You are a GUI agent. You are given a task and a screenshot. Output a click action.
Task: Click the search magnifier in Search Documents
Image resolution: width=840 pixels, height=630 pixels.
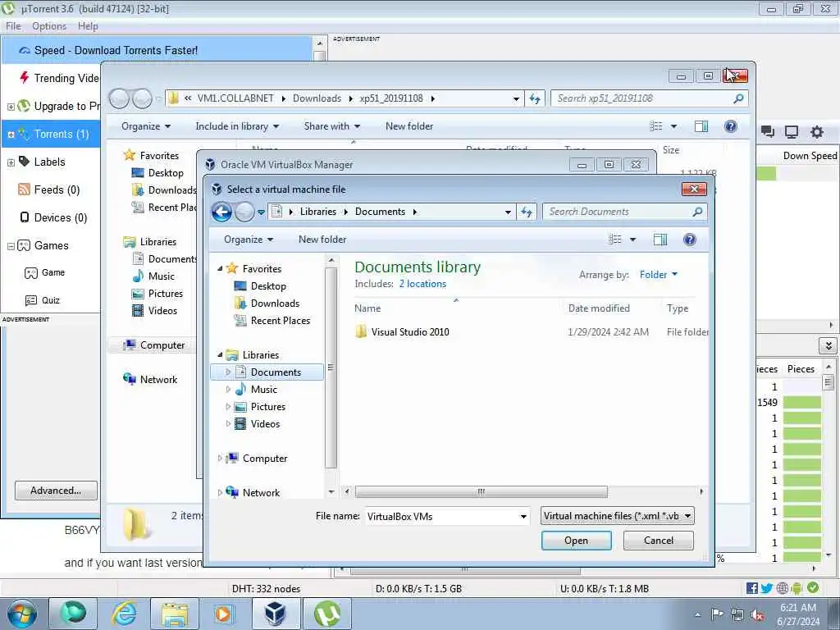(x=697, y=212)
